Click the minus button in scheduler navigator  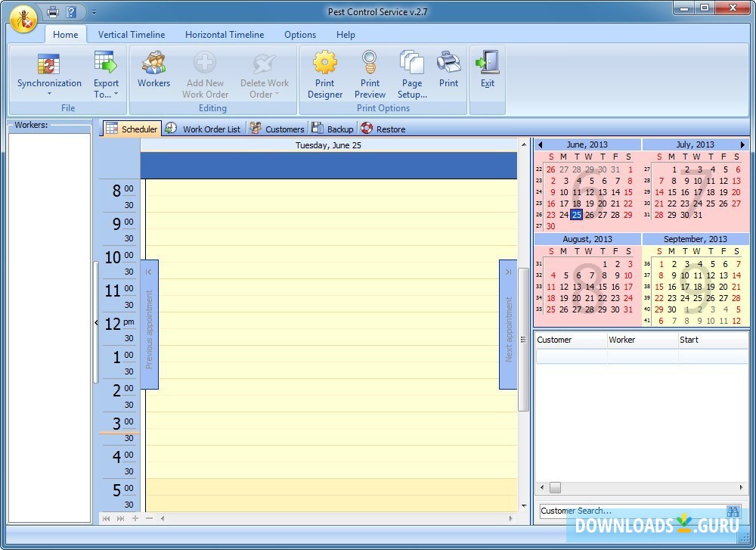coord(149,519)
